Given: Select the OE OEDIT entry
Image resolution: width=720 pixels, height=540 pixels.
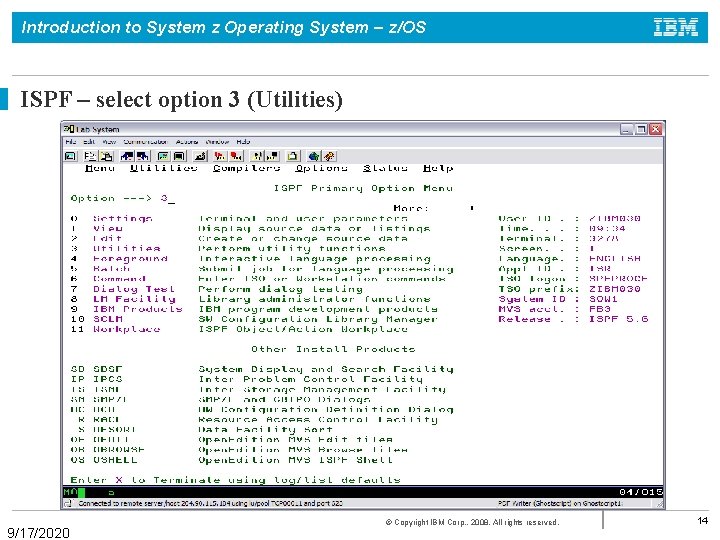Looking at the screenshot, I should pyautogui.click(x=100, y=440).
